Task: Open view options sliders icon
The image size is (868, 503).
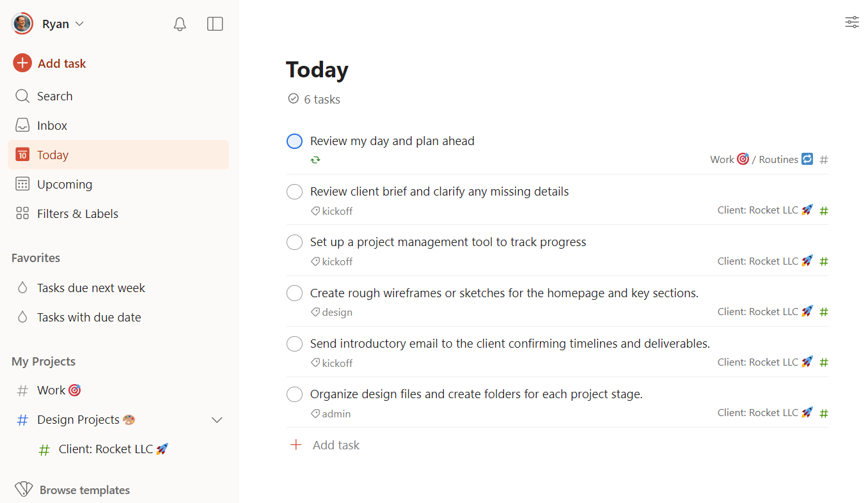Action: point(851,22)
